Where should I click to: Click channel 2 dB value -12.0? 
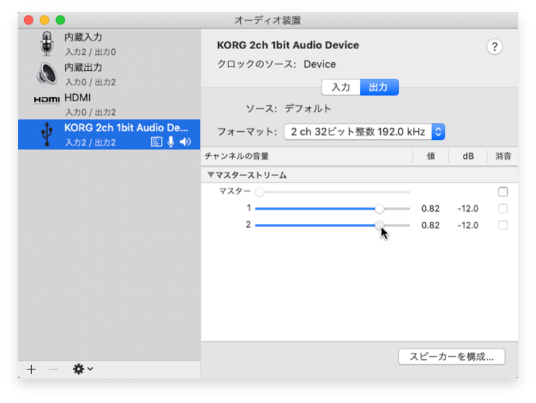pos(468,225)
